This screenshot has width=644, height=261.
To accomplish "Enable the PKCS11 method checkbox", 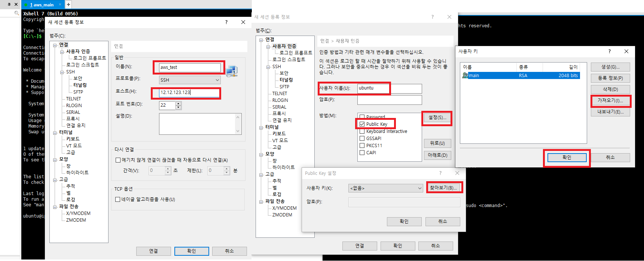I will point(362,145).
